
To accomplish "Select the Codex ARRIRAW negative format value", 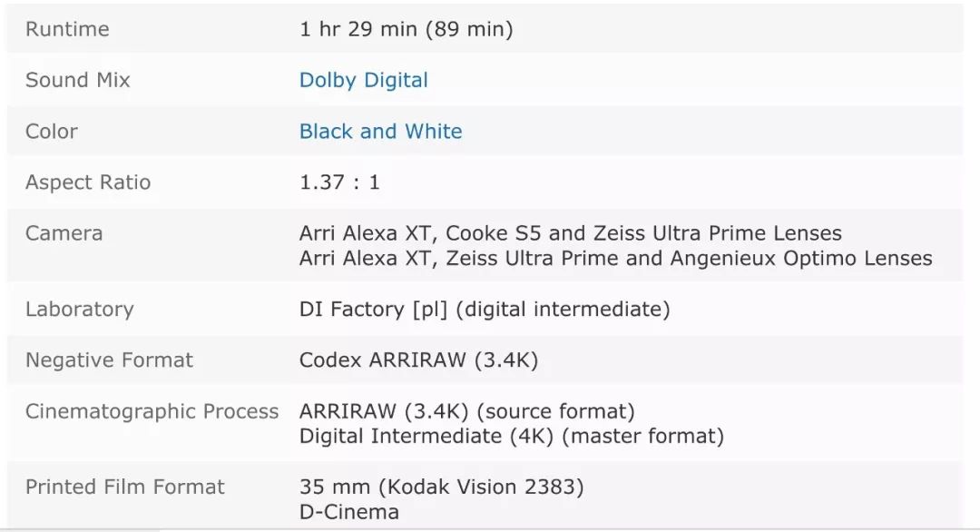I will 418,360.
